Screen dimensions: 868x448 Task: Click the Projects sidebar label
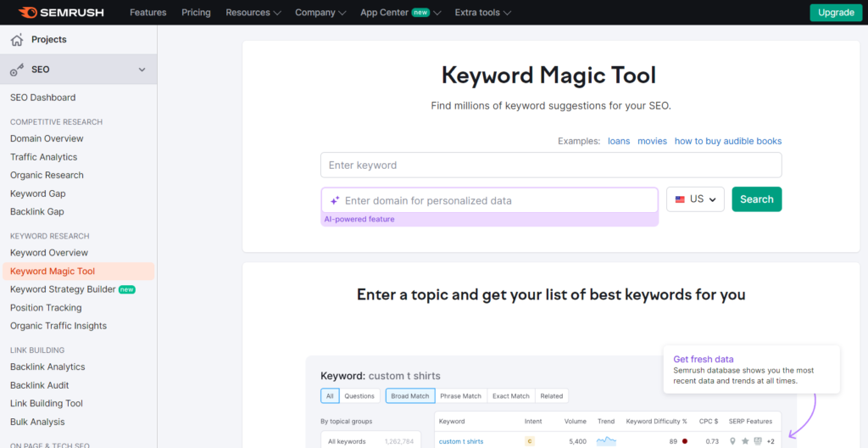click(x=48, y=39)
